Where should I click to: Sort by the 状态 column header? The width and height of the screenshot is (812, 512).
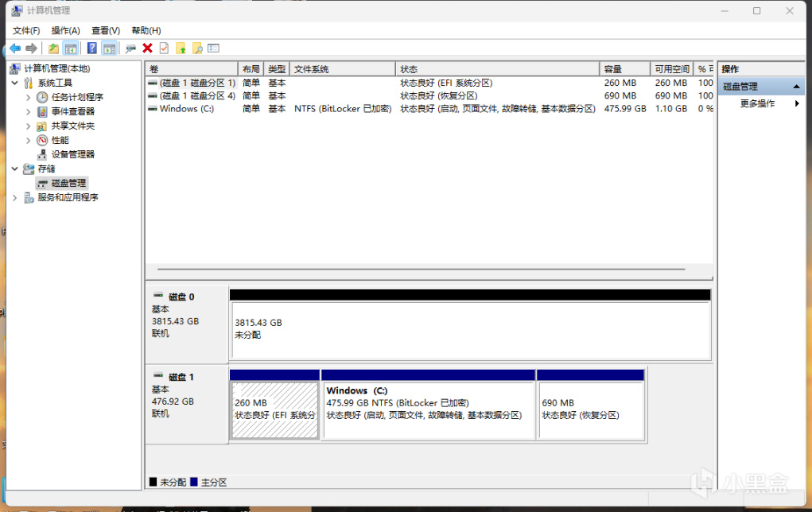click(x=497, y=69)
